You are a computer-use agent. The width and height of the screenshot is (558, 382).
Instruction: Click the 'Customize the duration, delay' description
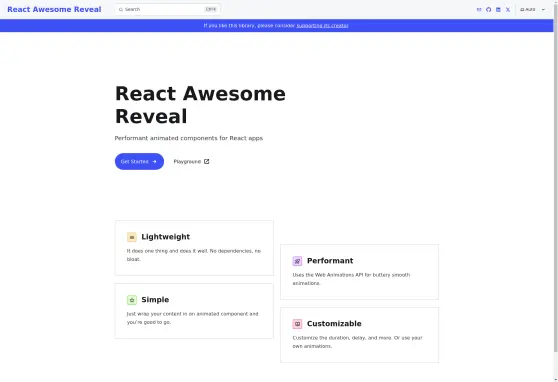coord(357,342)
